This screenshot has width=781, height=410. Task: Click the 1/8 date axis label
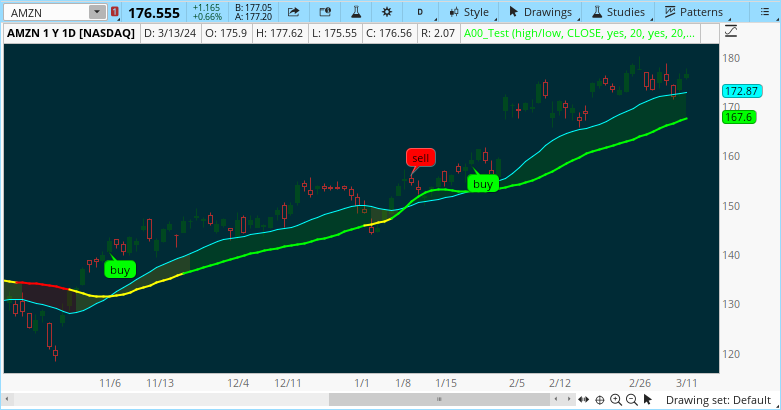click(403, 383)
